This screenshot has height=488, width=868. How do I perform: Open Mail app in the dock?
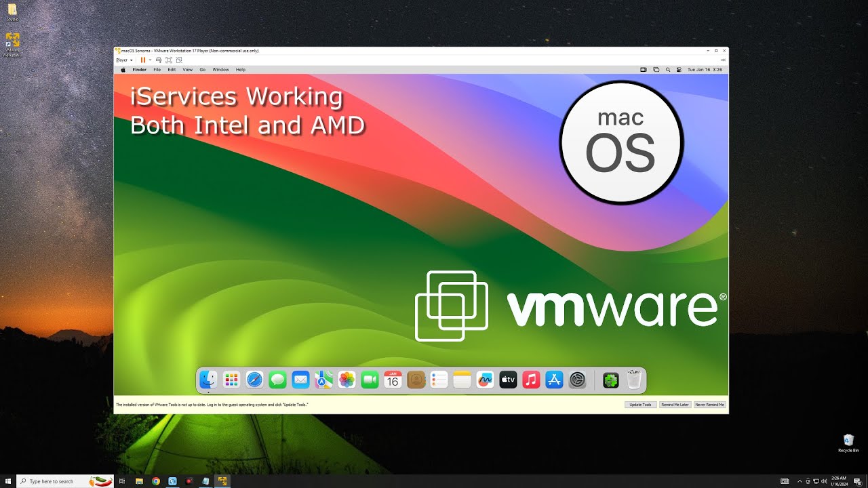click(300, 380)
